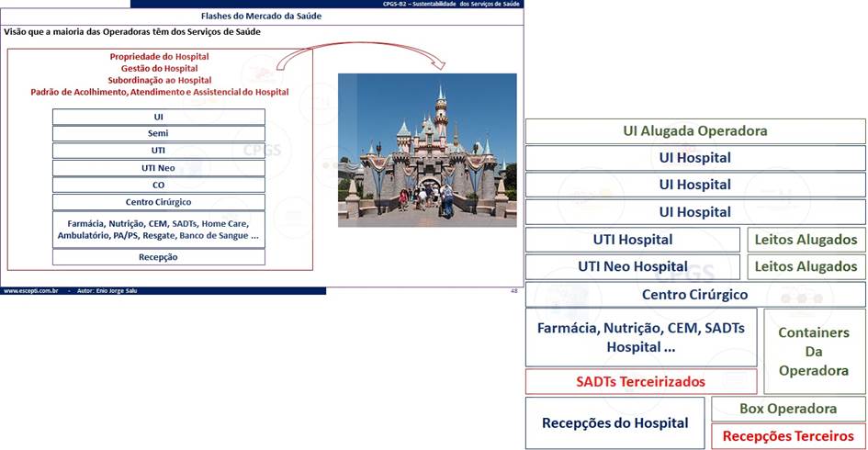Click the 'UI Hospital' box directly above 'UTI Hospital'
Screen dimensions: 868x450
click(x=695, y=212)
